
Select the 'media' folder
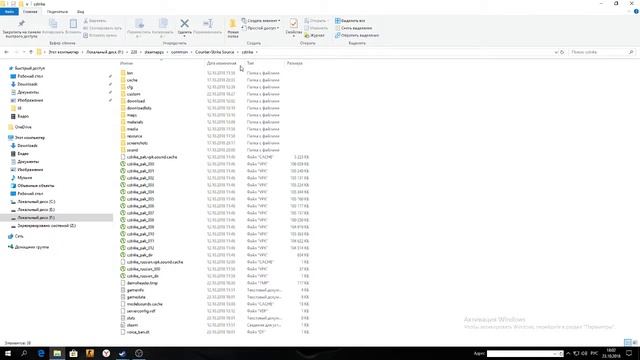tap(132, 129)
